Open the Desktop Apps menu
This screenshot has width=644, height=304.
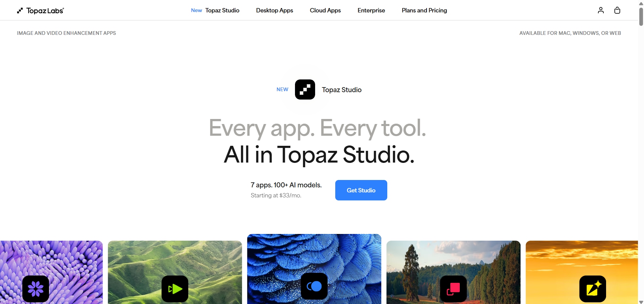click(275, 10)
